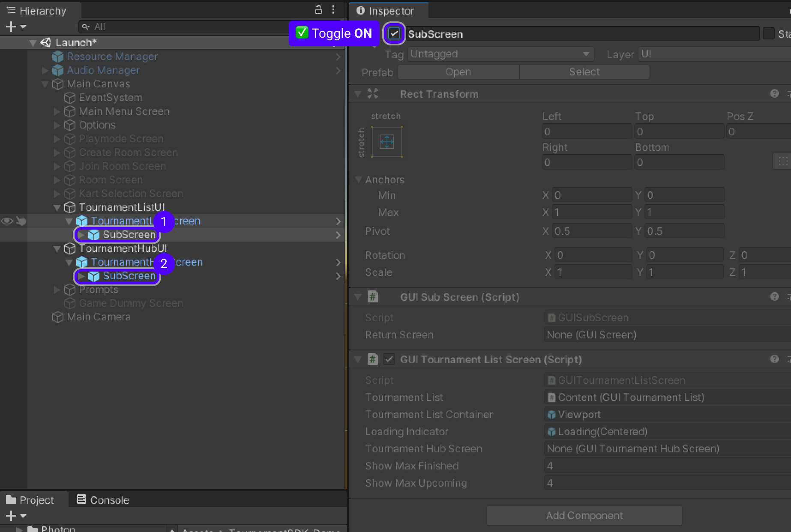Expand the Options object in Hierarchy
791x532 pixels.
coord(57,126)
